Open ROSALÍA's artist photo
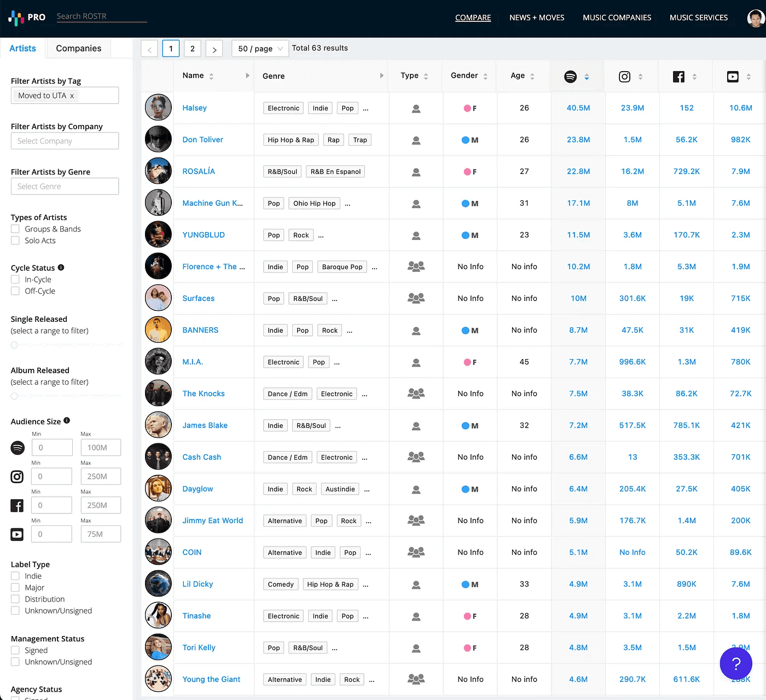766x700 pixels. 158,171
